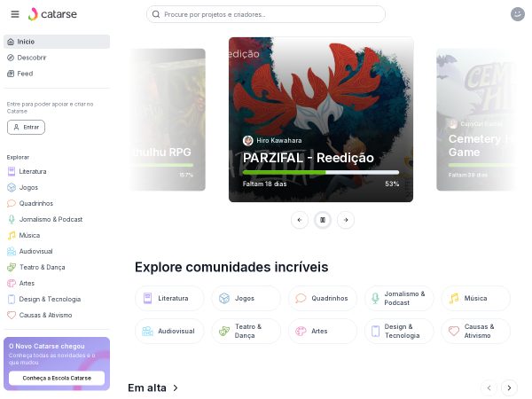Go to the previous carousel slide
The image size is (532, 399).
click(300, 220)
